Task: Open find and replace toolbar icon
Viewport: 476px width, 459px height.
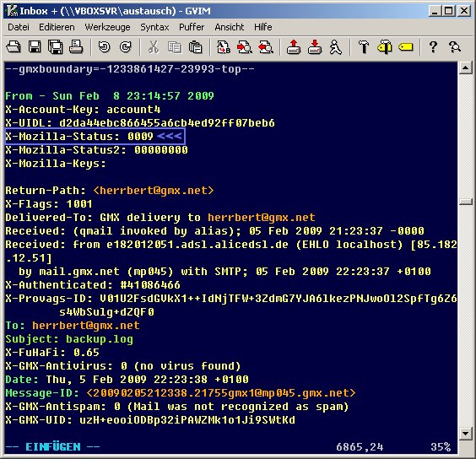Action: 224,47
